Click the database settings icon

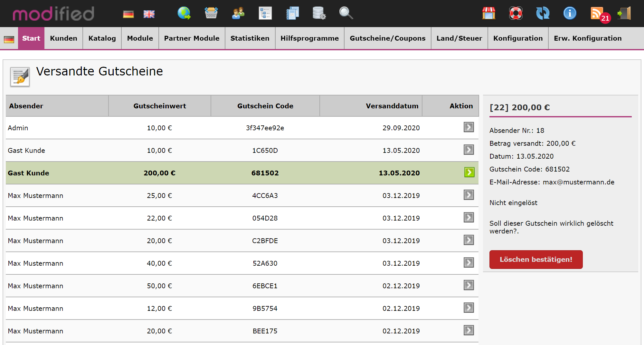click(x=319, y=13)
